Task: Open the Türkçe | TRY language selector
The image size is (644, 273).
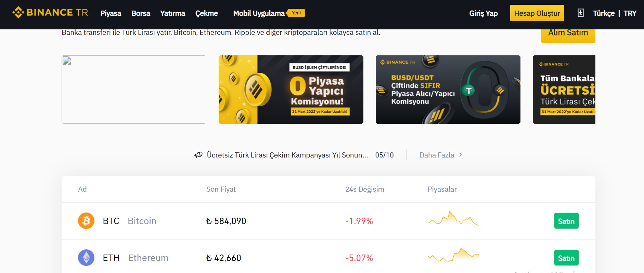Action: click(615, 13)
